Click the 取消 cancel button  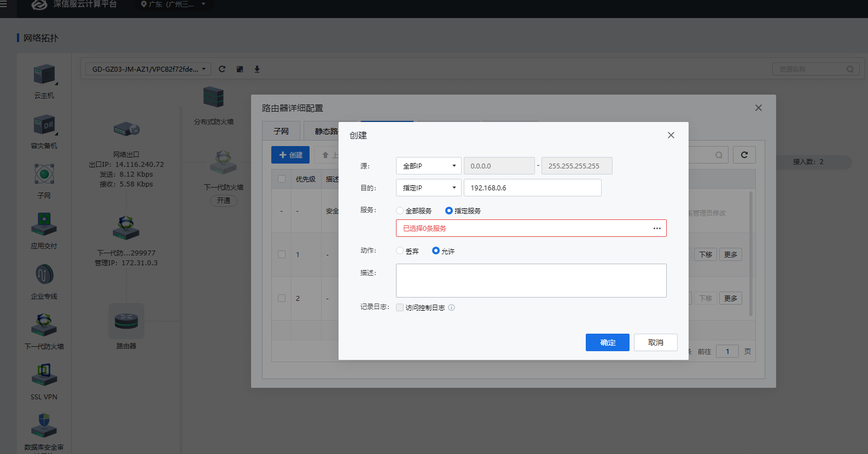[655, 342]
